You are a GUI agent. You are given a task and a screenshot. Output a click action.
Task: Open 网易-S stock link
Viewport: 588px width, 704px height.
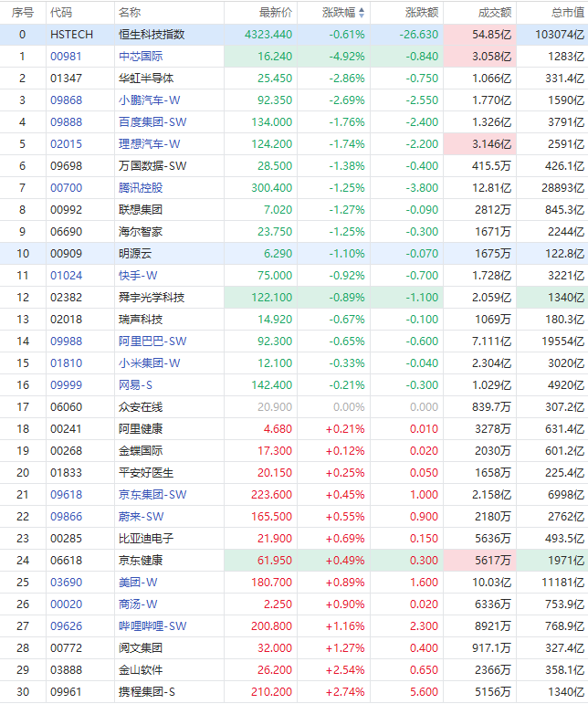(135, 385)
